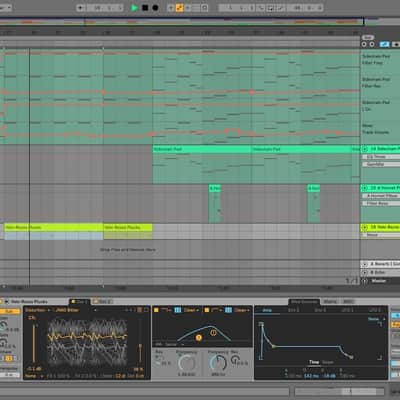
Task: Toggle the Osc 2 on/off square
Action: [x=96, y=302]
